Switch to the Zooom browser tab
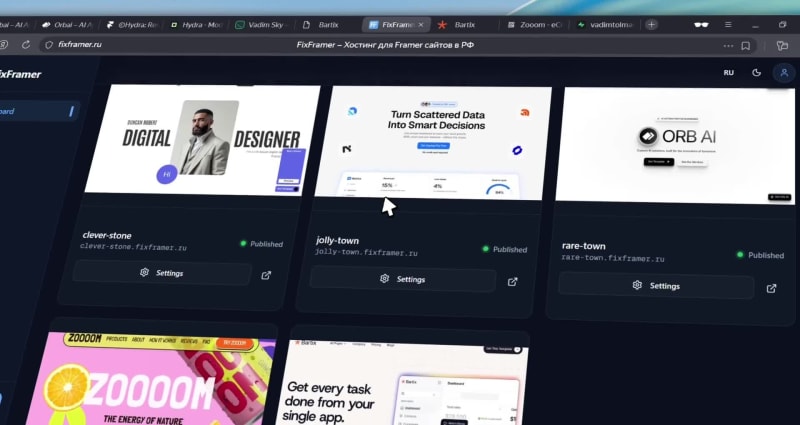 pyautogui.click(x=534, y=24)
